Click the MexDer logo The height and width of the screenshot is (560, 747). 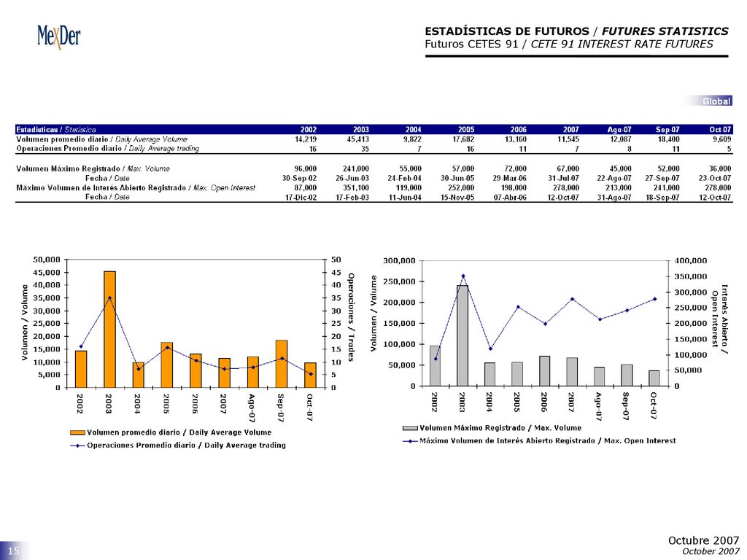coord(59,36)
